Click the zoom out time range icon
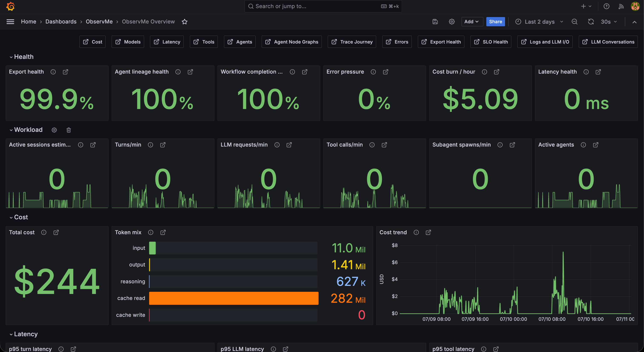Screen dimensions: 644x352 coord(575,22)
